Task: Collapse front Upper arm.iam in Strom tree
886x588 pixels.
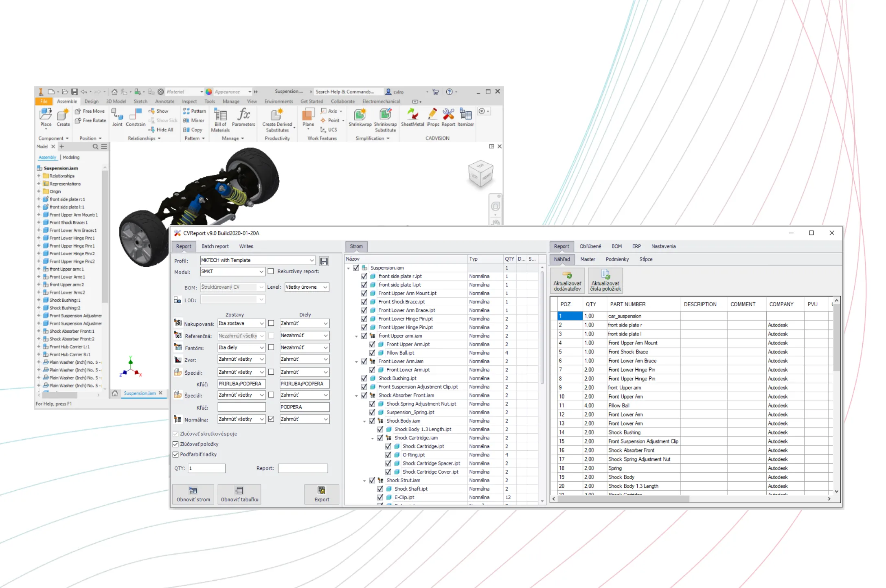Action: pos(356,336)
